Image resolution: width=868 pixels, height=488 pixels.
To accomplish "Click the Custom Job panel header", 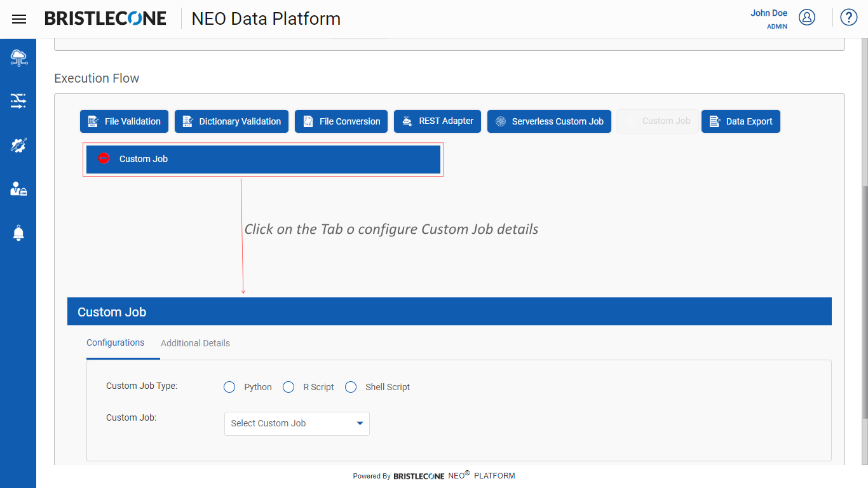I will [x=449, y=311].
